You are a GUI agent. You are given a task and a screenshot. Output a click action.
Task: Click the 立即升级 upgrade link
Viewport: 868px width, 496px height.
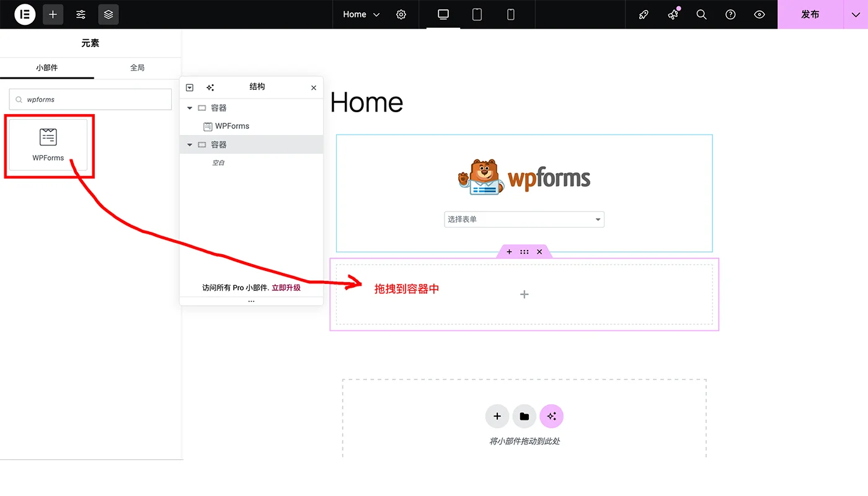pyautogui.click(x=286, y=287)
